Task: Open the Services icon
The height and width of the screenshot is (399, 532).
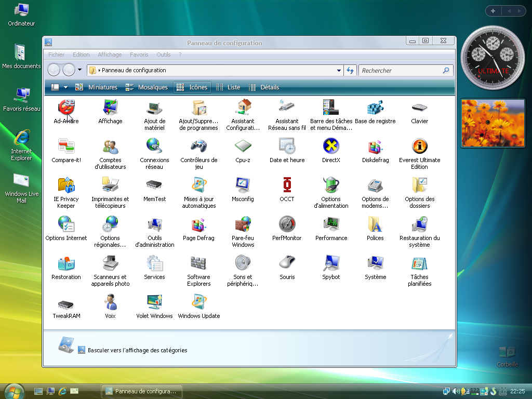Action: click(154, 263)
